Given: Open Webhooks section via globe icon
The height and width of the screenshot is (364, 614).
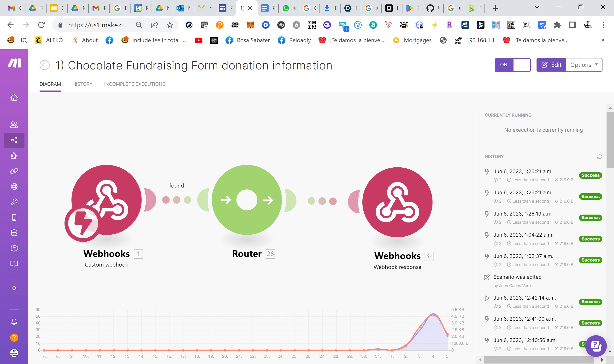Looking at the screenshot, I should (x=14, y=186).
